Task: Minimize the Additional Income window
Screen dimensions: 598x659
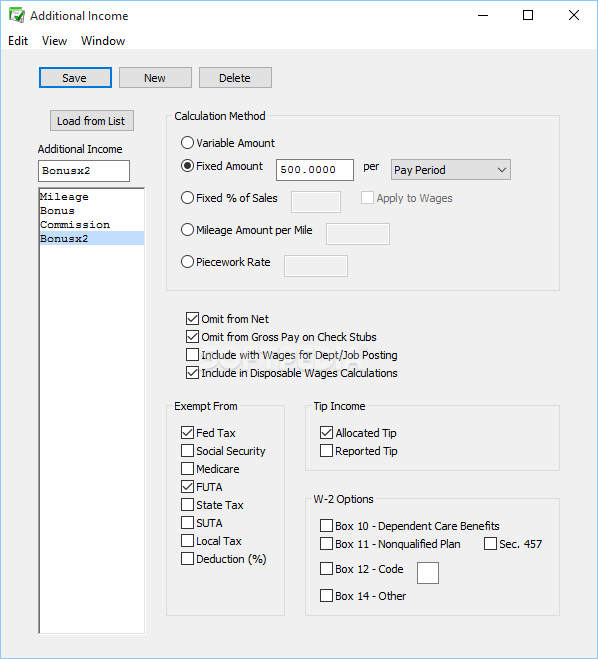Action: pos(483,16)
